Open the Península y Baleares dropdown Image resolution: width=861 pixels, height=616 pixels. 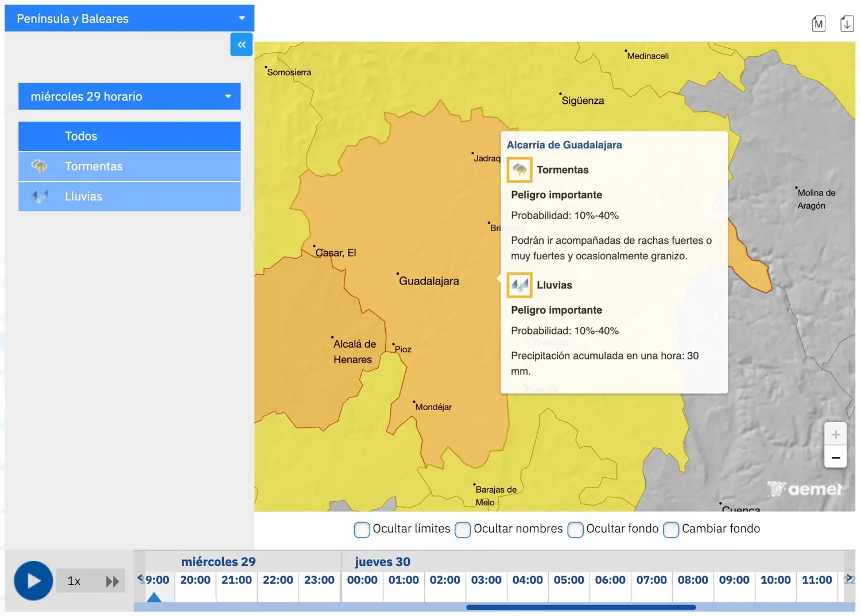tap(129, 18)
